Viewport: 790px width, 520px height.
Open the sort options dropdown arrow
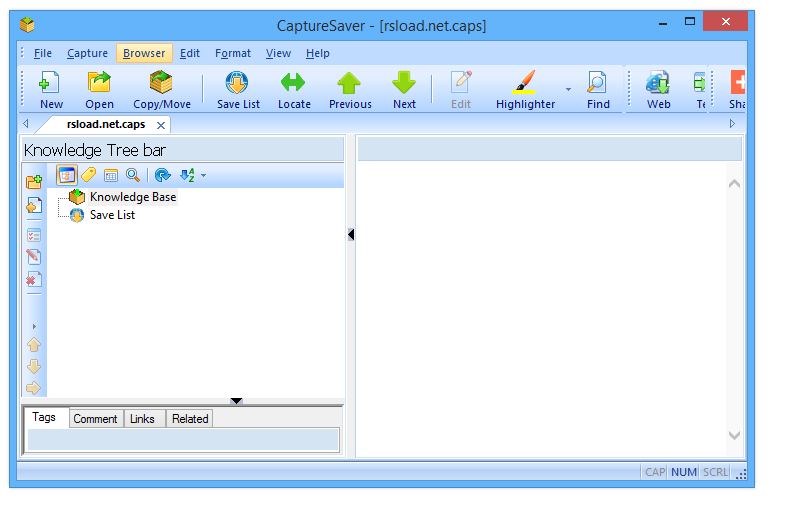tap(204, 175)
